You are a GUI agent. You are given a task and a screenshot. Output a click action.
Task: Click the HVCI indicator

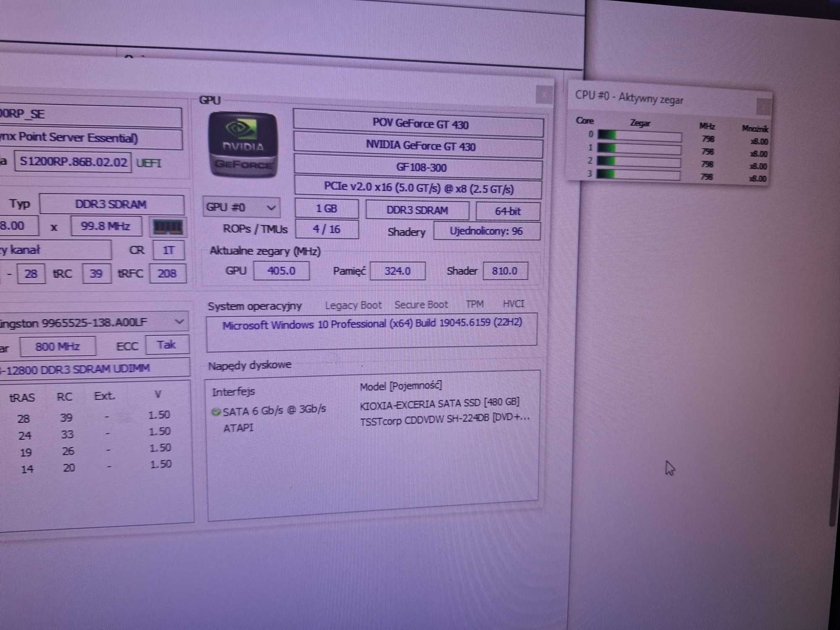tap(513, 304)
